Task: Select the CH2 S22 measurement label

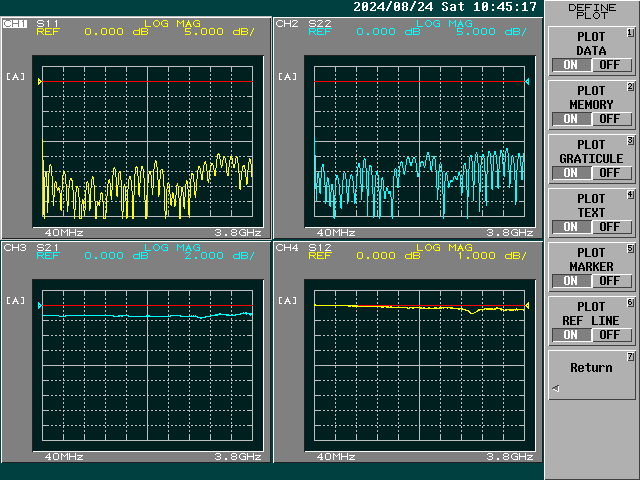Action: coord(320,22)
